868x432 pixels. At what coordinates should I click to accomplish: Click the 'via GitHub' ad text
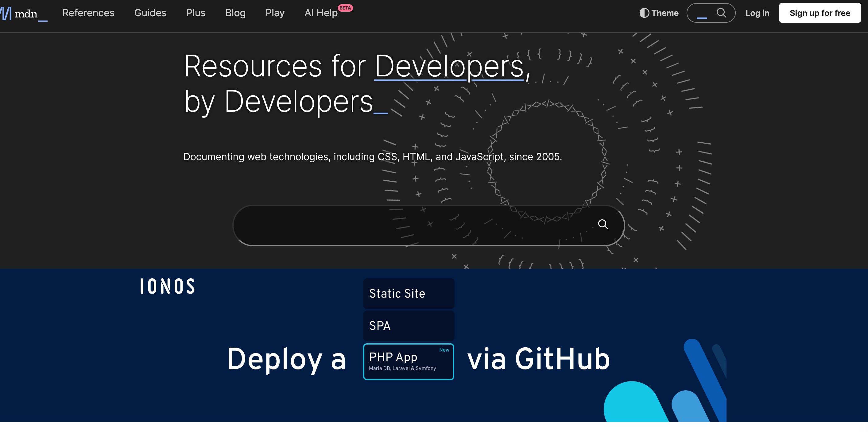coord(538,359)
